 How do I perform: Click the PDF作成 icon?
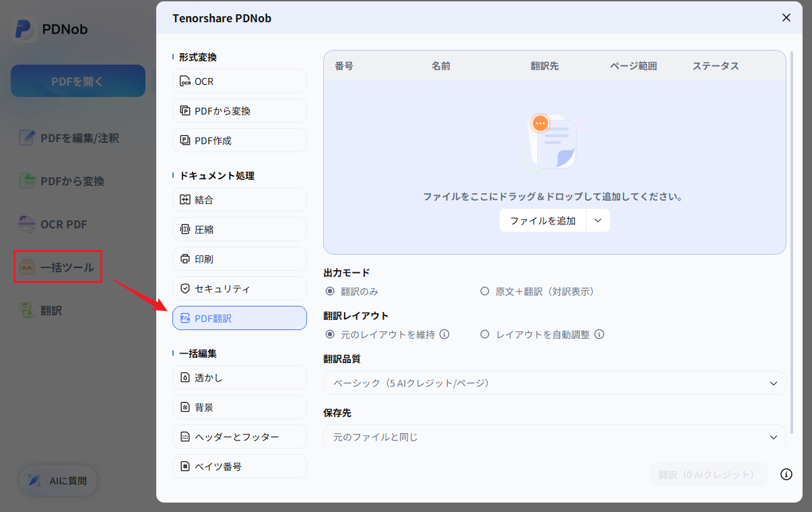tap(185, 141)
